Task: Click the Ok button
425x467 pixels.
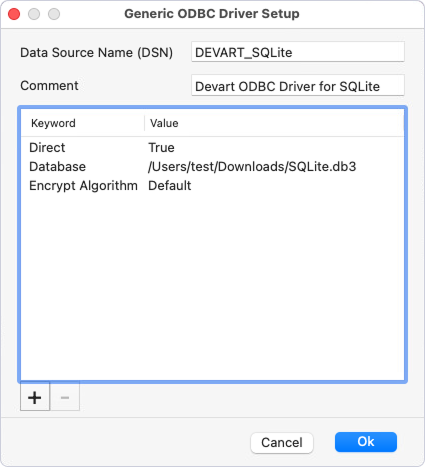Action: point(366,442)
